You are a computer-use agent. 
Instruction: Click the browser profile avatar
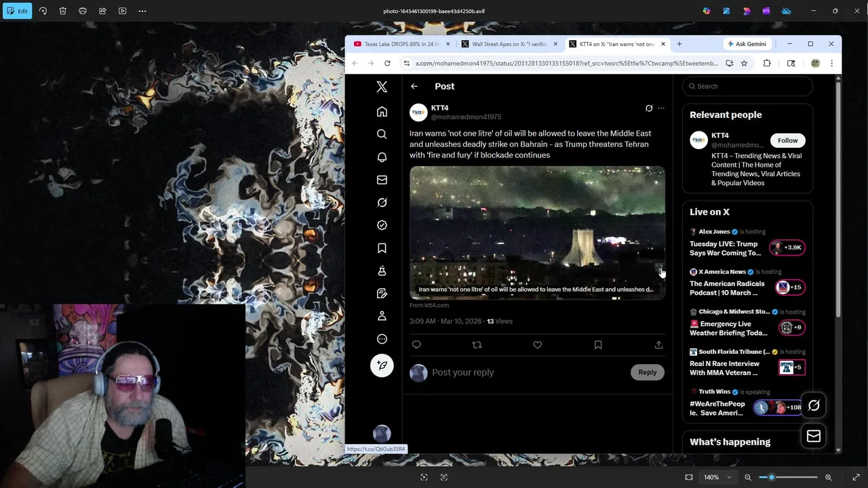pos(815,63)
